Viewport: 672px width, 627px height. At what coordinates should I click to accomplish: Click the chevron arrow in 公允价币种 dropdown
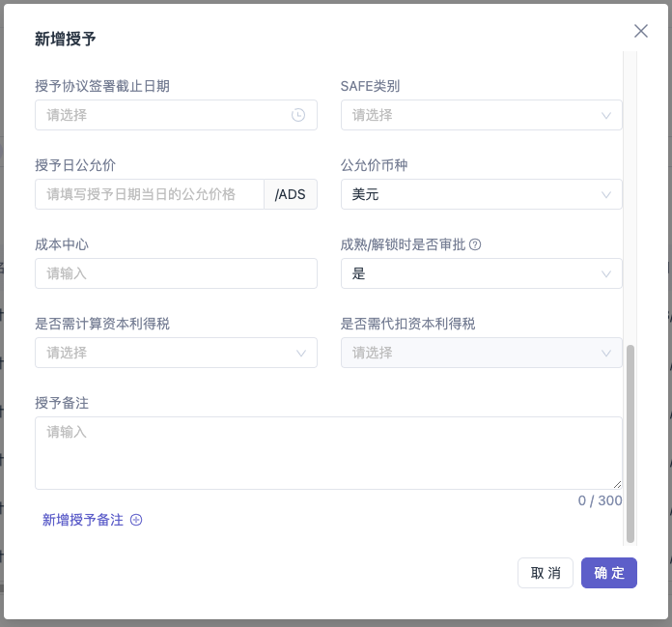(x=606, y=195)
